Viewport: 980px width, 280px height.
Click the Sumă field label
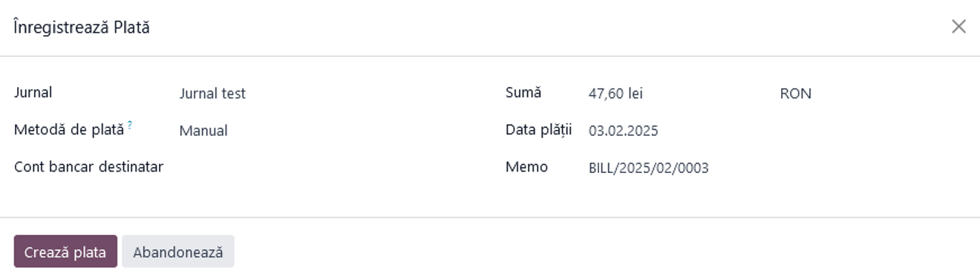tap(523, 93)
